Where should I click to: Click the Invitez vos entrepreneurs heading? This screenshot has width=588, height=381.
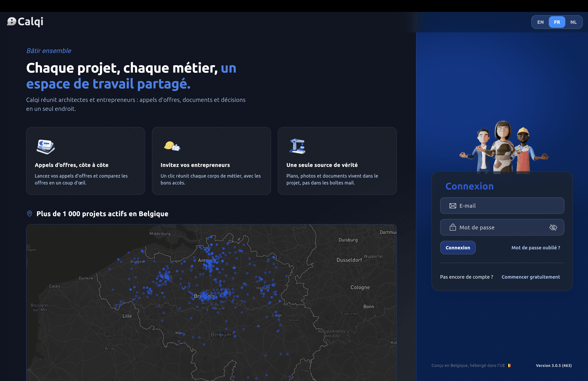(195, 165)
